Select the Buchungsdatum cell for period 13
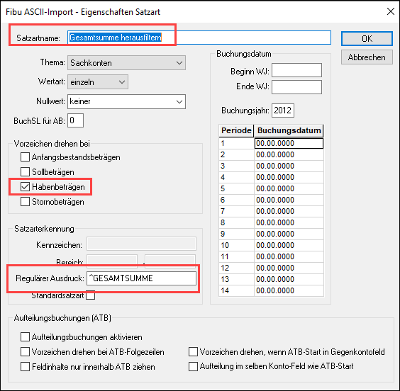 coord(289,279)
